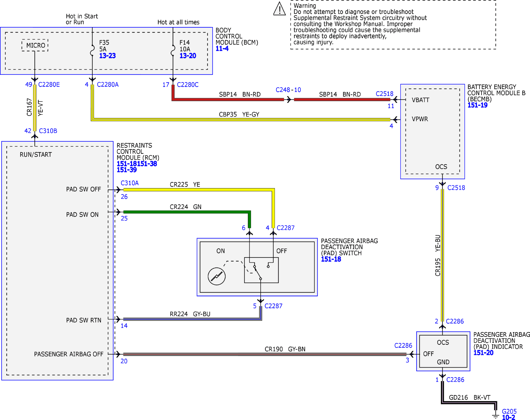Click connector label C2280E
530x420 pixels.
tap(49, 85)
